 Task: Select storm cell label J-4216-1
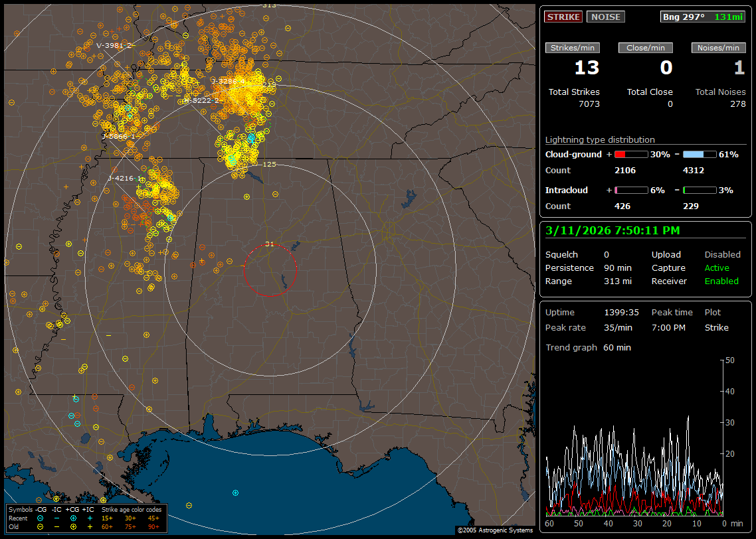[x=124, y=178]
